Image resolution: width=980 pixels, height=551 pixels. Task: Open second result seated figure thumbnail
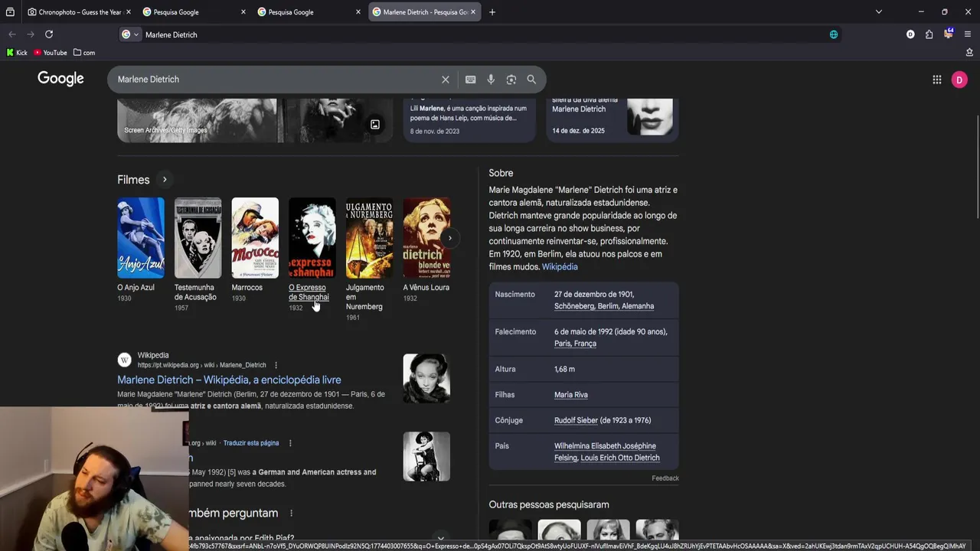point(426,457)
